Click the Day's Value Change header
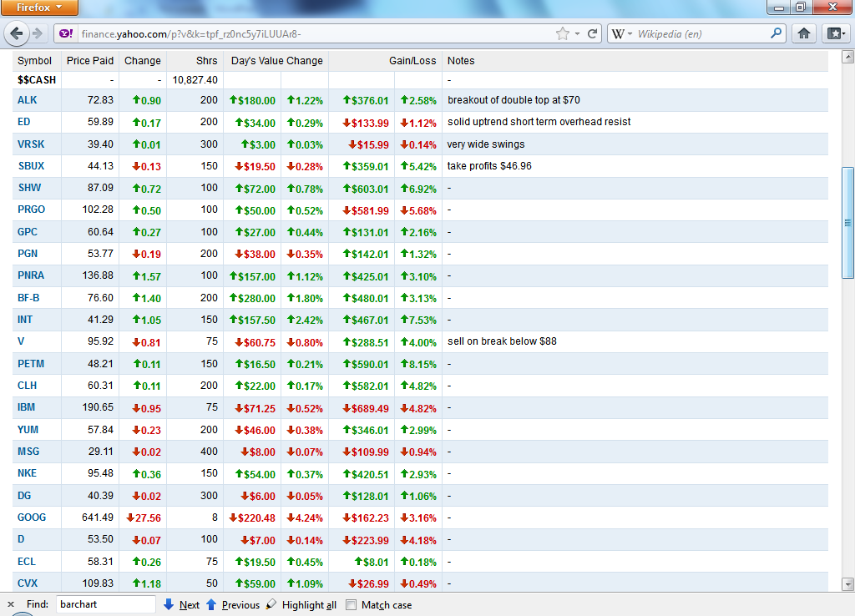 (277, 60)
